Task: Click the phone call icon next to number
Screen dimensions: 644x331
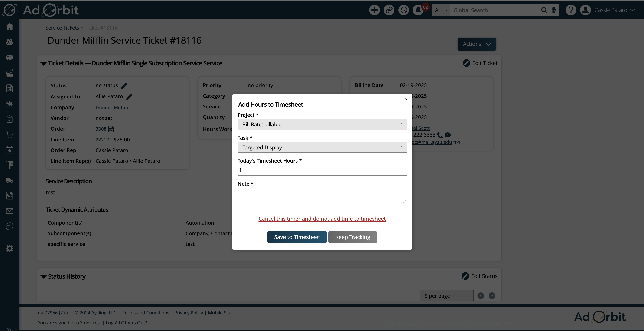Action: click(x=440, y=135)
